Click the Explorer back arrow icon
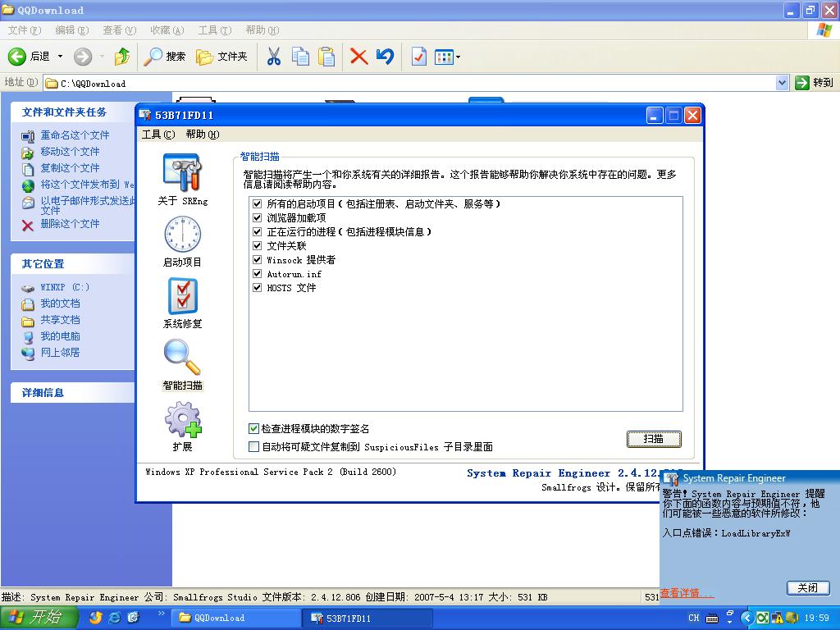Screen dimensions: 840x630 coord(16,57)
